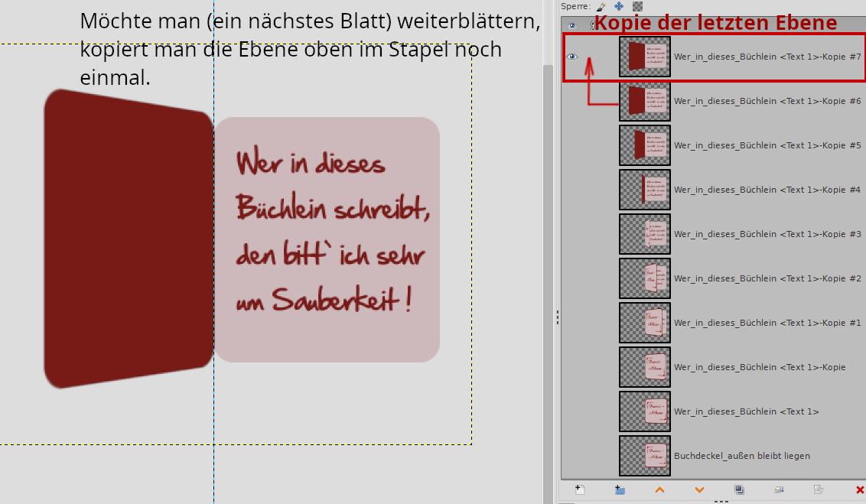Create a new layer with the bottom icon
Screen dimensions: 866x504
(580, 489)
